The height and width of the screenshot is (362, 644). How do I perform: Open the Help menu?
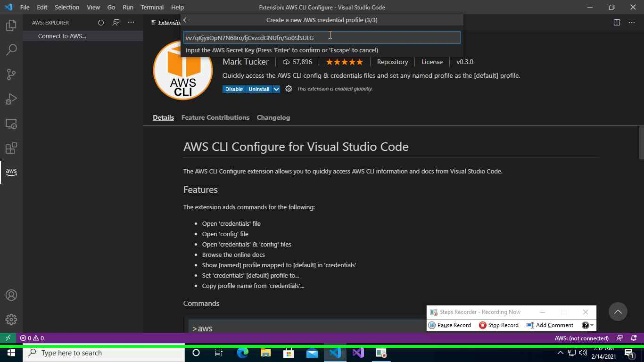tap(177, 7)
